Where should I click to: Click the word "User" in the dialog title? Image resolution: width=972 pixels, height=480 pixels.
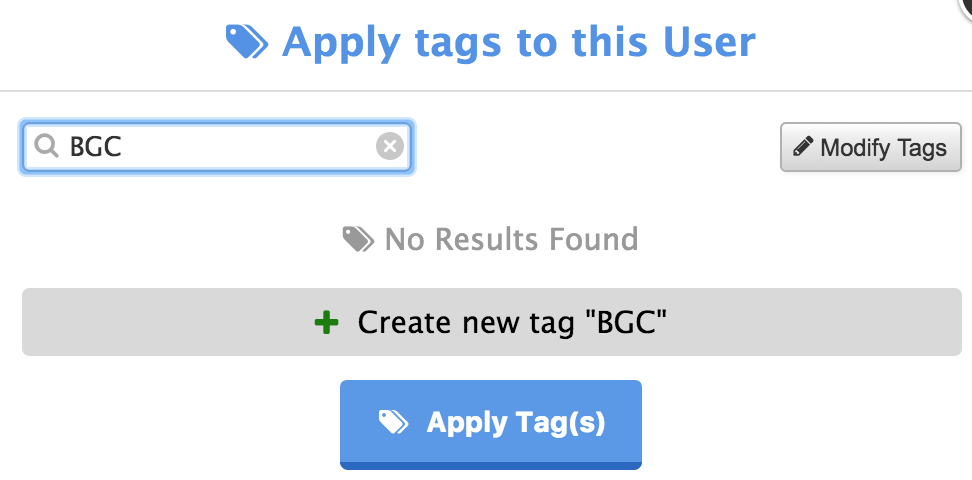pos(709,42)
